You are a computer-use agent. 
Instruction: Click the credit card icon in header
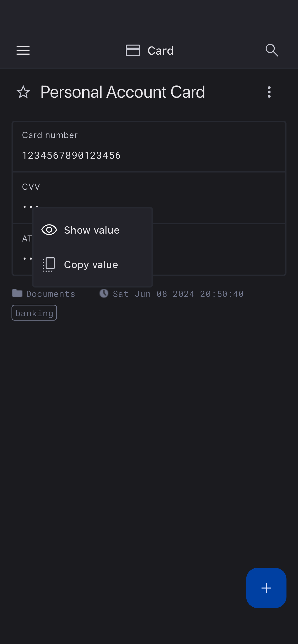tap(133, 50)
